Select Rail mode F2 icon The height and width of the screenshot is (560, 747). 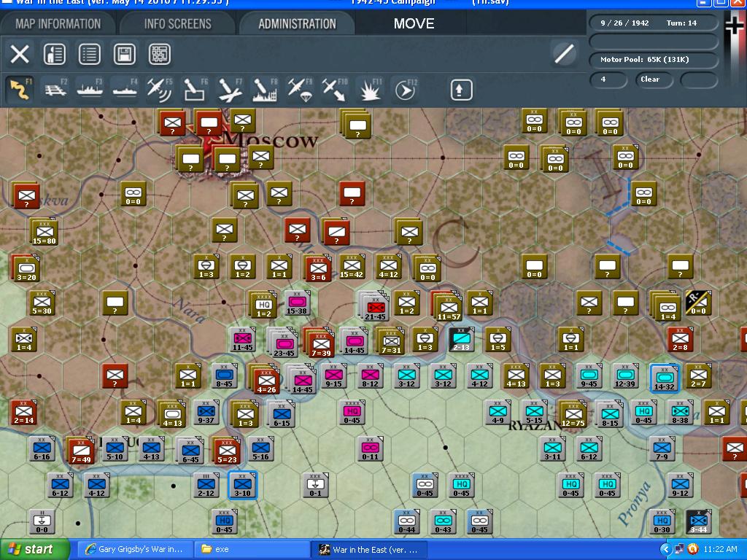click(55, 90)
